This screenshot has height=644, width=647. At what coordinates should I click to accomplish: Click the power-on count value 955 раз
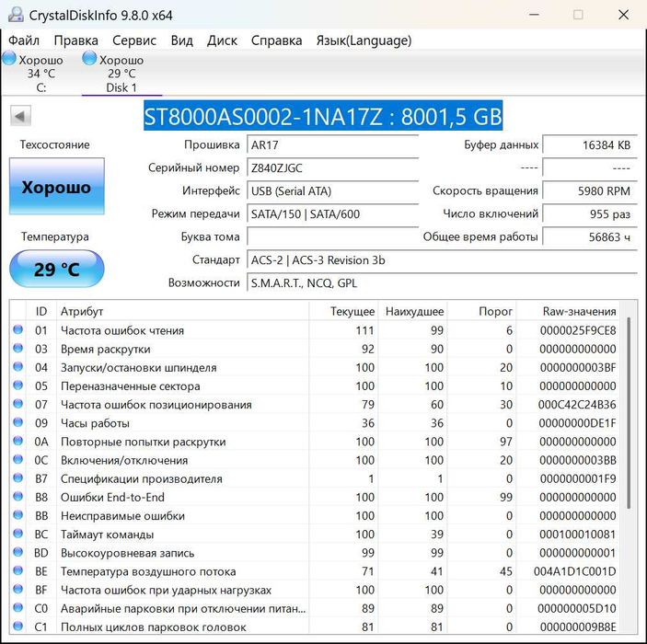click(x=590, y=214)
